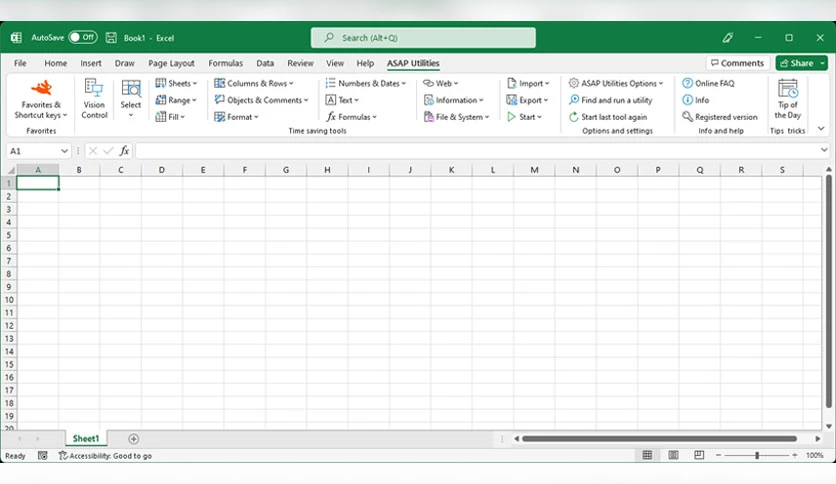Open the Format utilities dropdown
The image size is (836, 484).
click(236, 117)
